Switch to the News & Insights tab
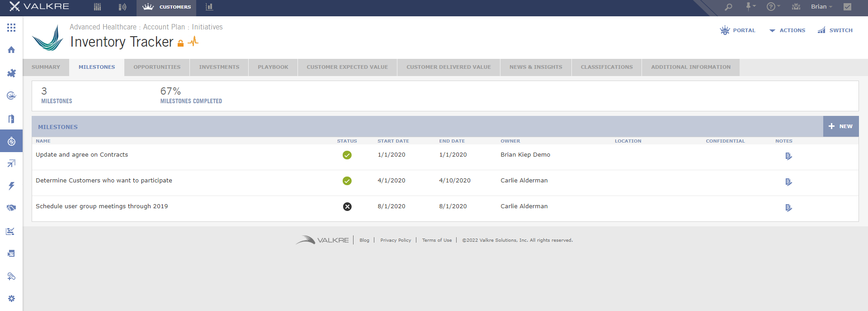Image resolution: width=868 pixels, height=311 pixels. click(x=536, y=67)
